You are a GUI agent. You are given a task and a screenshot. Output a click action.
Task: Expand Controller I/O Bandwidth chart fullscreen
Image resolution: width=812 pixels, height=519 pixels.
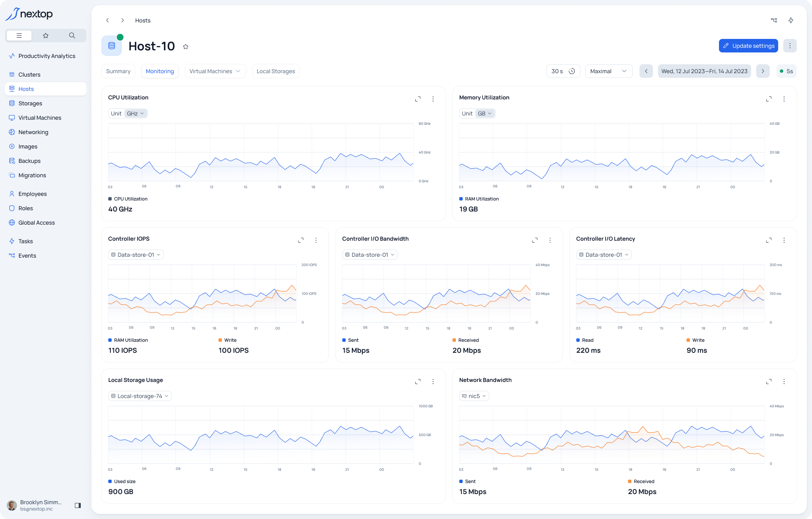pyautogui.click(x=535, y=240)
